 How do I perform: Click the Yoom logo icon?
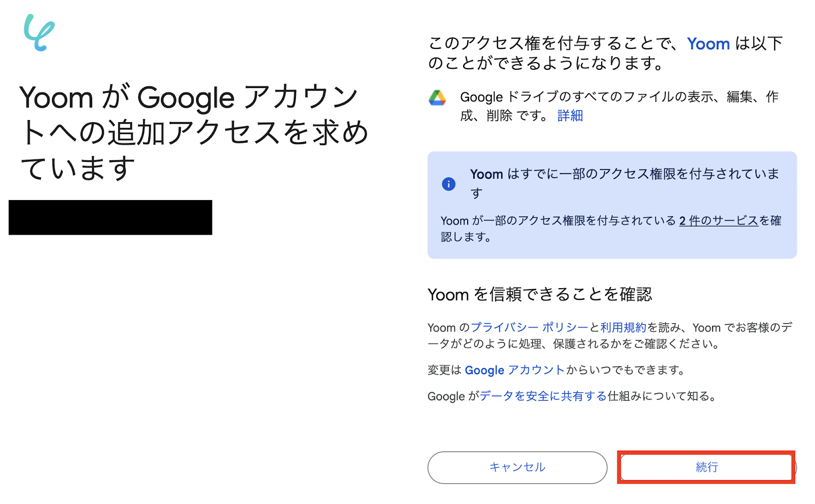tap(39, 33)
